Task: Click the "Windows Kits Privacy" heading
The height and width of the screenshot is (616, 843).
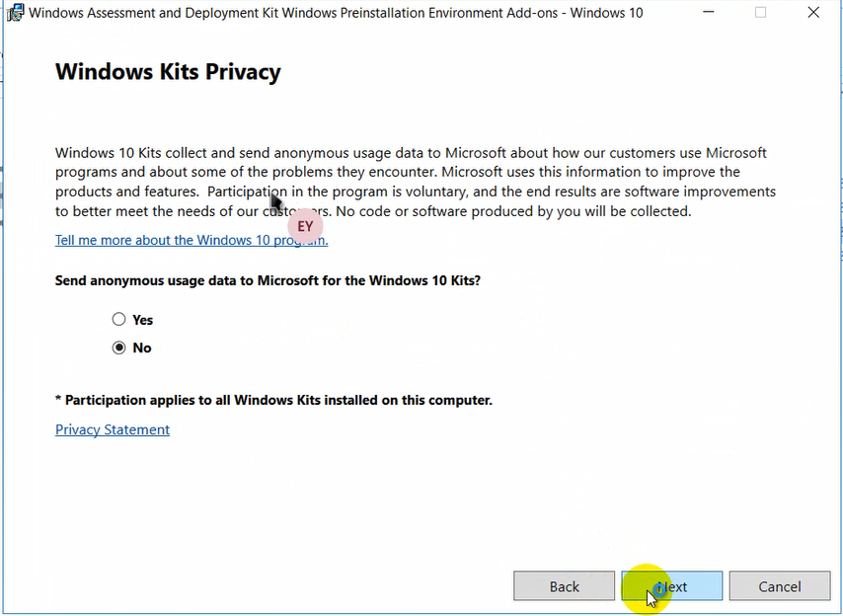Action: 168,71
